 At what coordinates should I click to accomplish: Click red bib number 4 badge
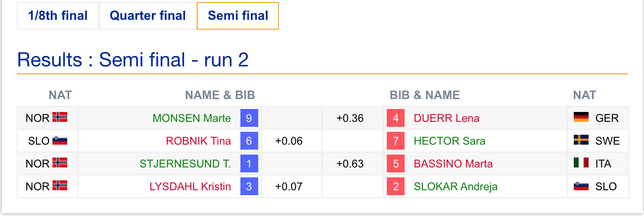click(396, 118)
